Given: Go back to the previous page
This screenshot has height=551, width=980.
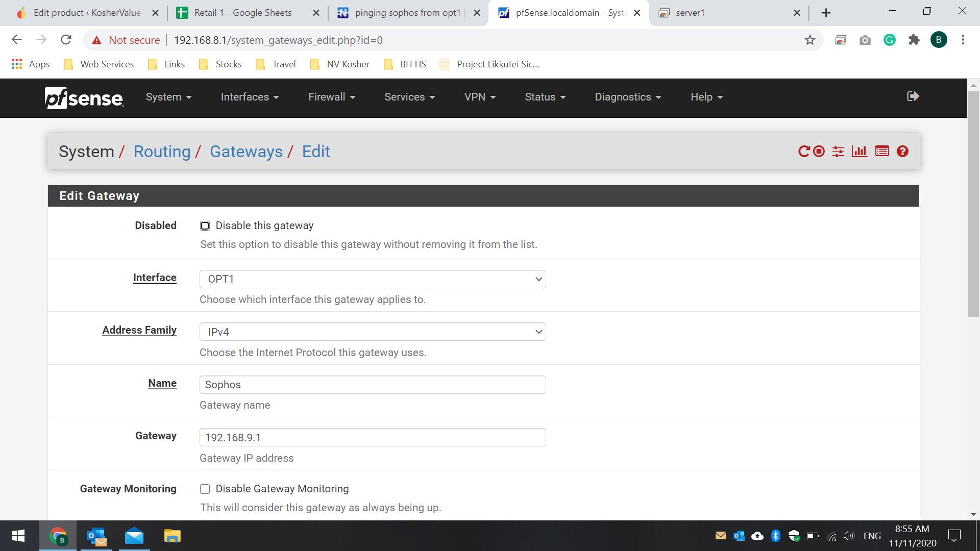Looking at the screenshot, I should [x=17, y=40].
